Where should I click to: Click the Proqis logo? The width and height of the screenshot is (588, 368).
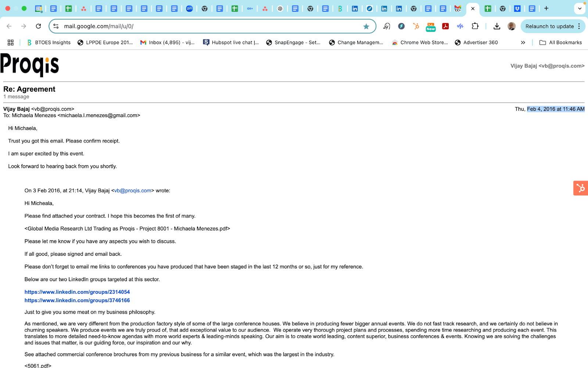click(29, 65)
